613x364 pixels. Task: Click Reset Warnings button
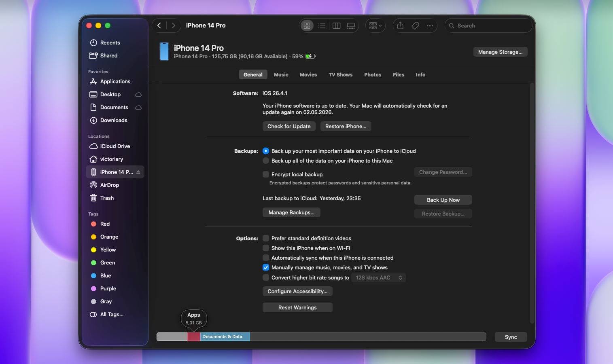pyautogui.click(x=297, y=307)
